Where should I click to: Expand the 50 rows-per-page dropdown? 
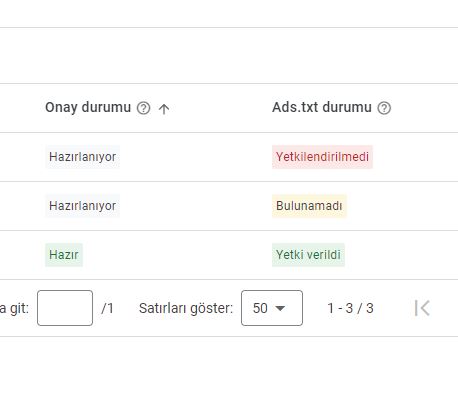272,308
